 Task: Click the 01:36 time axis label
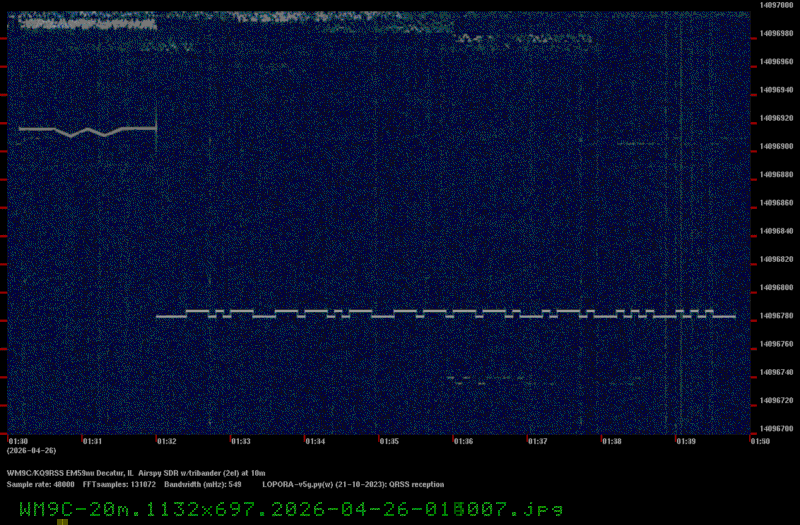[x=463, y=441]
